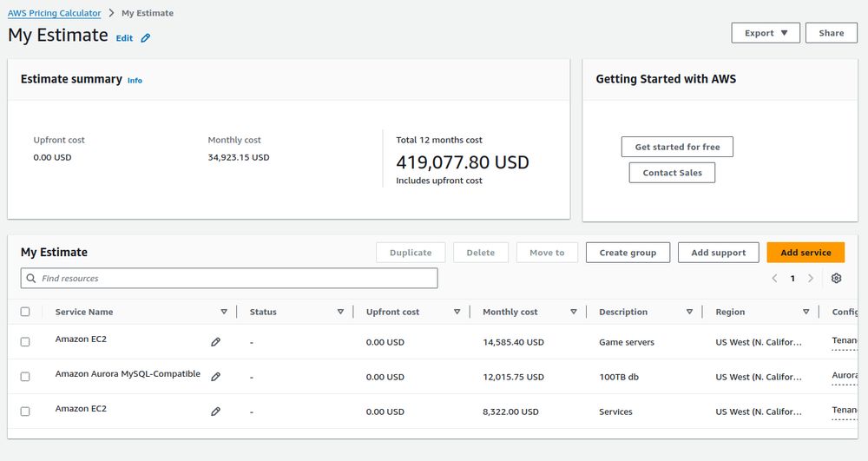Click the Services description cell
Screen dimensions: 868x461
(615, 412)
